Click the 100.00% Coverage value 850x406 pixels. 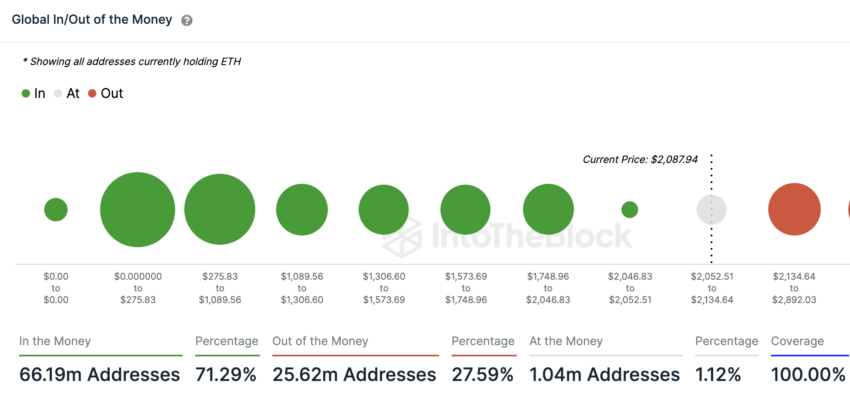(x=808, y=375)
